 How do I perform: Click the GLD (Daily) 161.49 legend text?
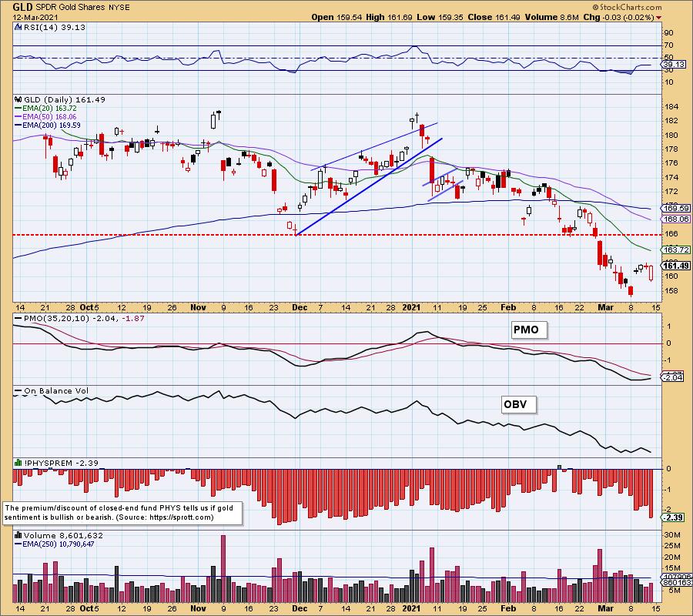point(65,100)
